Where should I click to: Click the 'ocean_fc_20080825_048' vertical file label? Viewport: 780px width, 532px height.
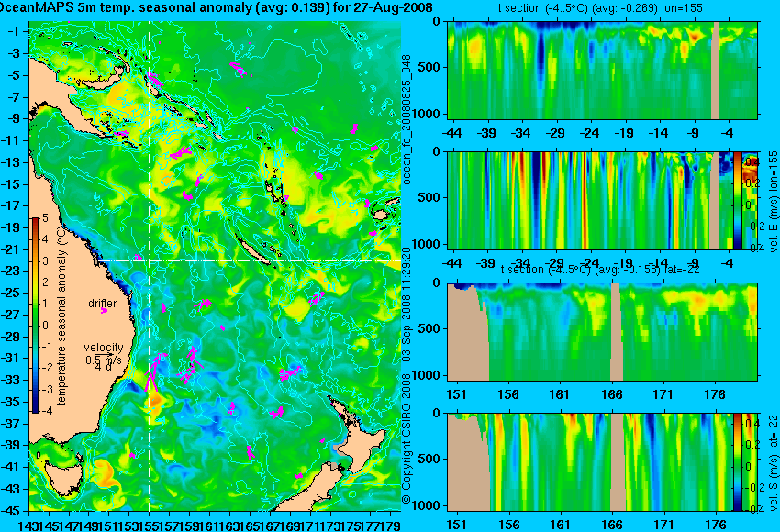point(407,120)
